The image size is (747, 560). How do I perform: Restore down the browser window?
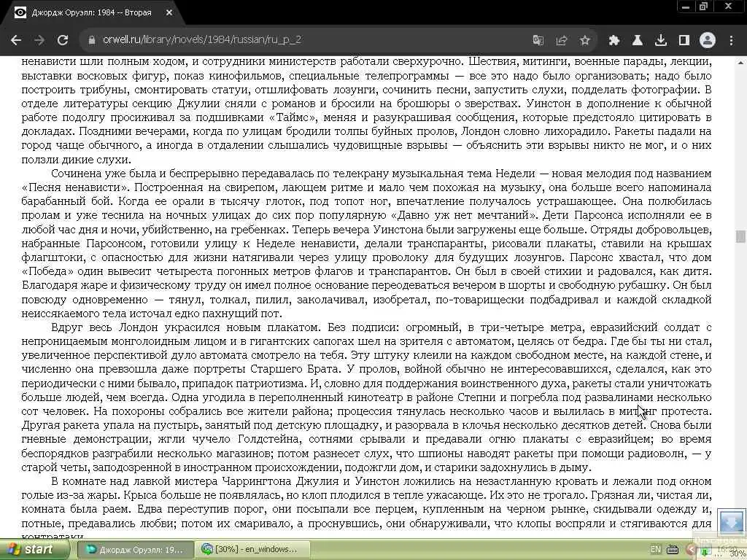703,6
